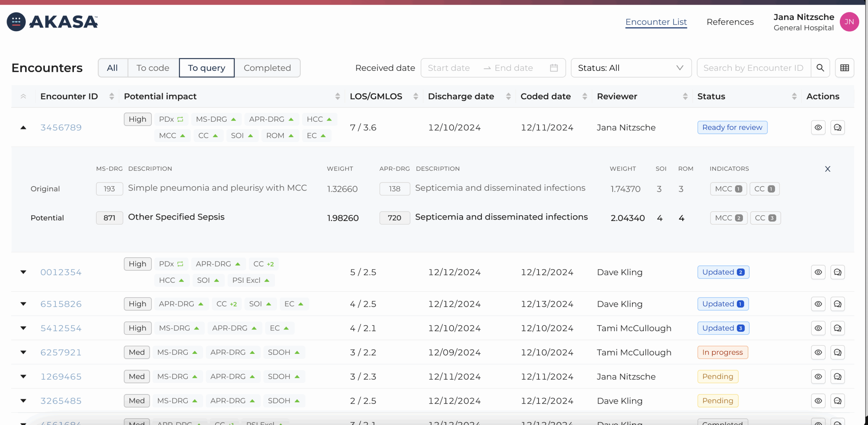Viewport: 868px width, 425px height.
Task: Toggle eye icon for encounter 3265485
Action: pyautogui.click(x=818, y=401)
